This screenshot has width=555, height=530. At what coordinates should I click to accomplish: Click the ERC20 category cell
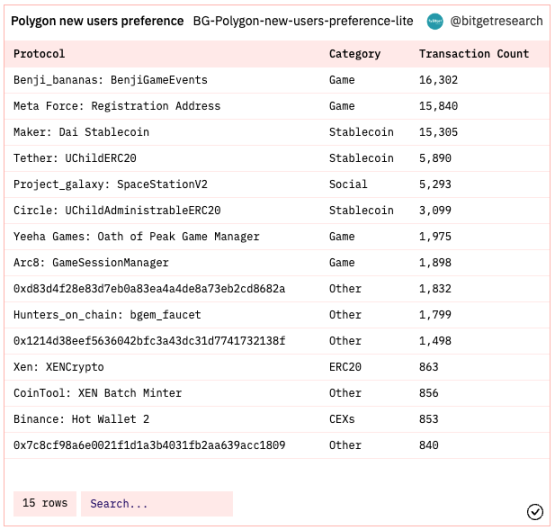pyautogui.click(x=345, y=367)
